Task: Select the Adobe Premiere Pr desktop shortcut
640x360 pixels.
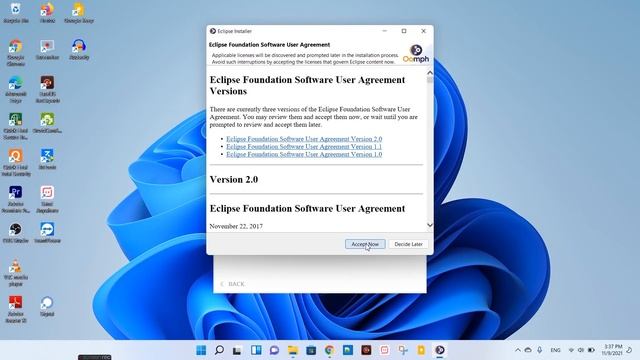Action: [16, 199]
